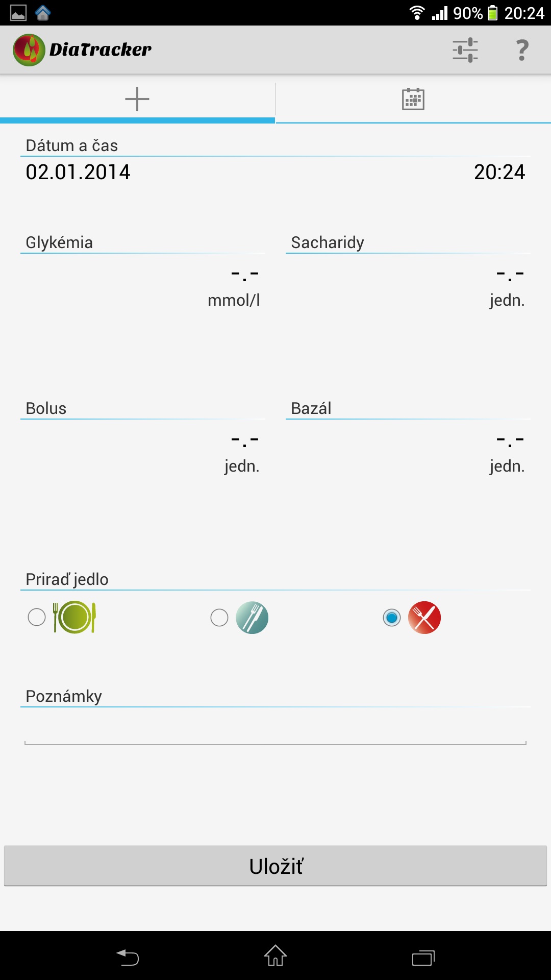This screenshot has height=980, width=551.
Task: Tap the DiaTracker app logo
Action: pos(29,50)
